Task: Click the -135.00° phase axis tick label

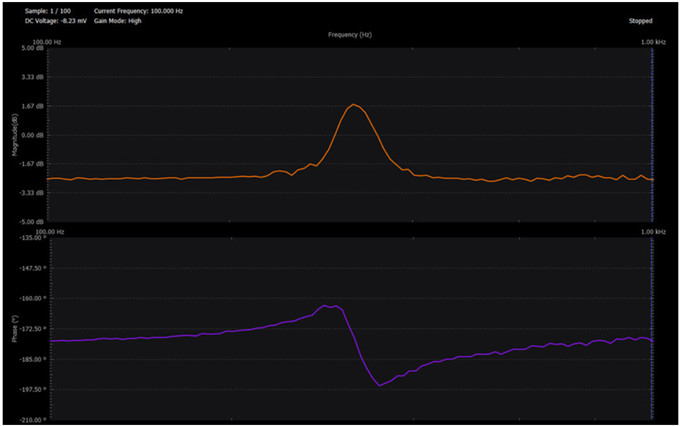Action: pyautogui.click(x=33, y=238)
